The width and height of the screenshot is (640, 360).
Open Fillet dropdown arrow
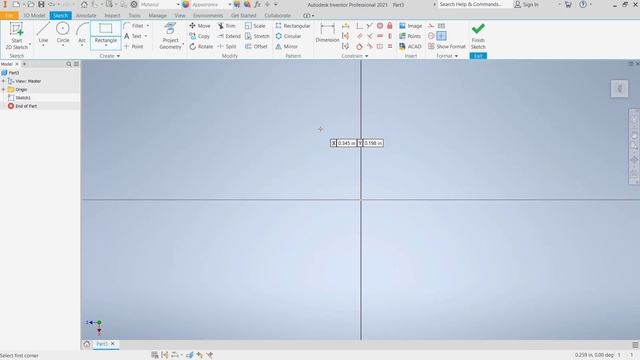pyautogui.click(x=148, y=26)
